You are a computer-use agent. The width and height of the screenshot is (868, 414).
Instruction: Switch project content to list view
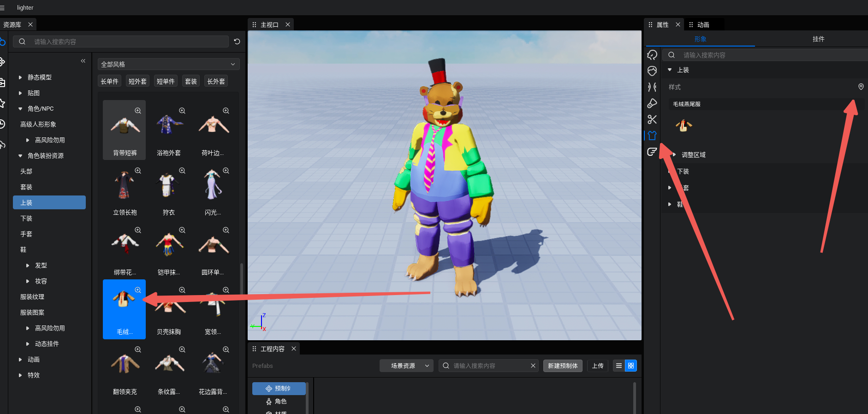tap(619, 366)
